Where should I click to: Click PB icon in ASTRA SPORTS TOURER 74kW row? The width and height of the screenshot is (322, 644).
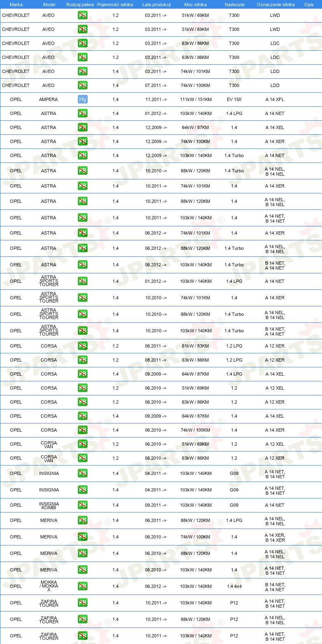(x=83, y=298)
